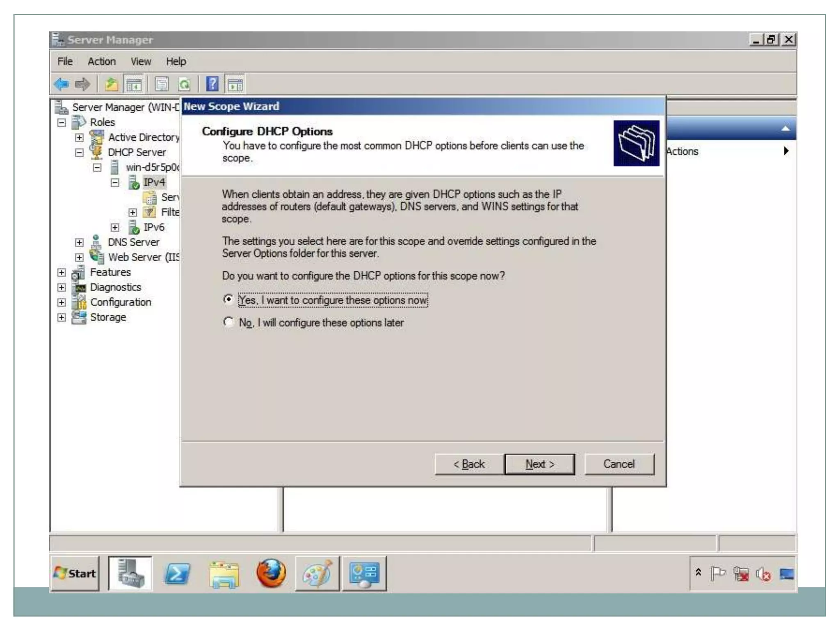Click the Up one level folder icon
Viewport: 840px width, 630px height.
point(111,84)
